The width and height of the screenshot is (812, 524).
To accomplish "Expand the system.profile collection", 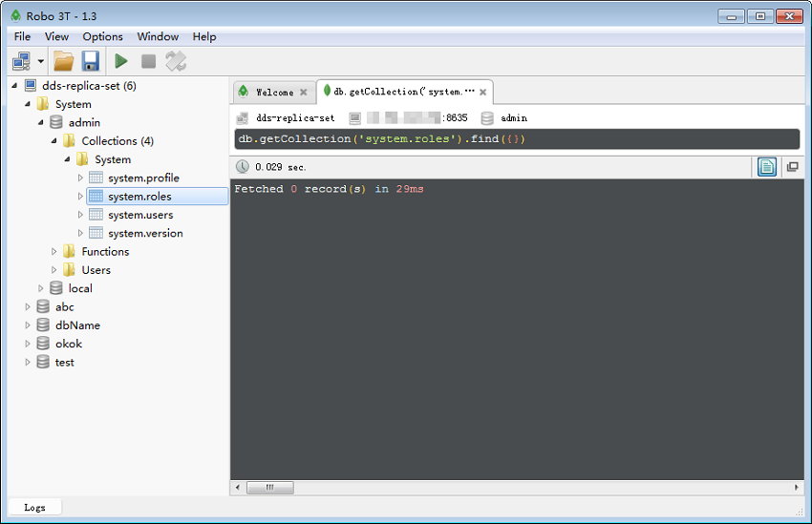I will 80,178.
